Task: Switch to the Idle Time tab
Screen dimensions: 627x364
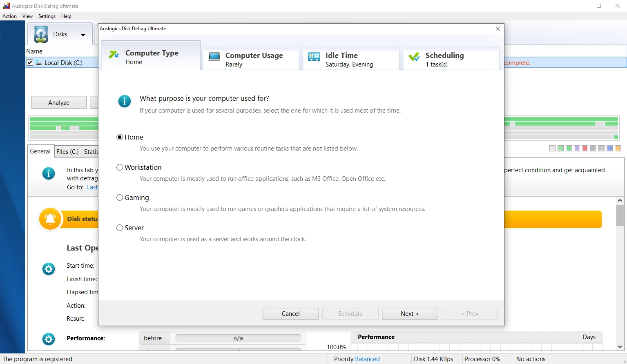Action: click(x=351, y=58)
